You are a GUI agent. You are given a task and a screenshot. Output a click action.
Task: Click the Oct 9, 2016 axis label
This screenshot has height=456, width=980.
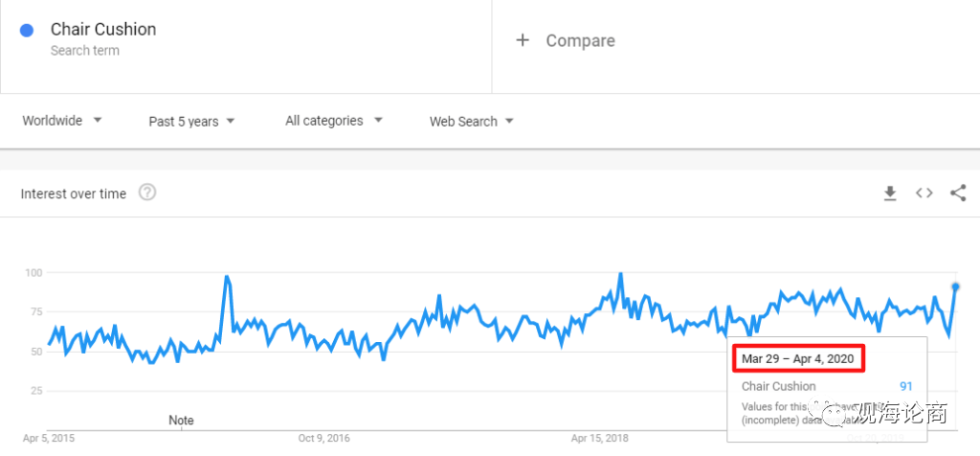[324, 438]
